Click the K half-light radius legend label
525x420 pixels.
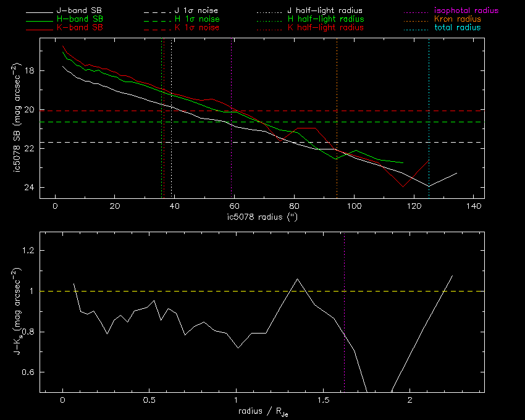point(325,28)
